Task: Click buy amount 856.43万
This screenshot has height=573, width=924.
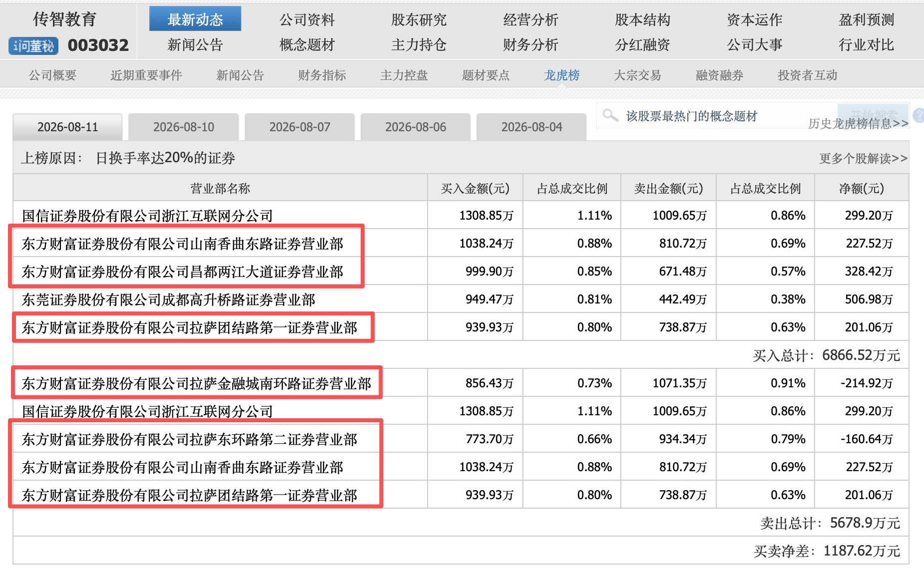Action: 489,383
